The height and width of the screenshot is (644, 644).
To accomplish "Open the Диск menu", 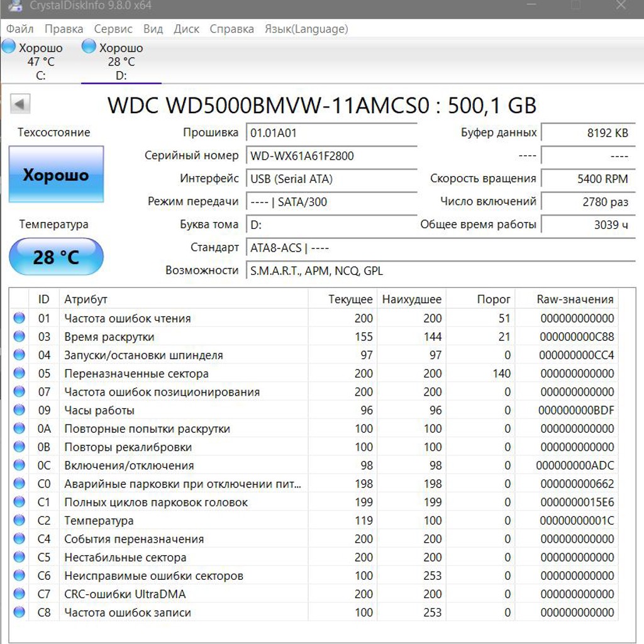I will (x=186, y=29).
